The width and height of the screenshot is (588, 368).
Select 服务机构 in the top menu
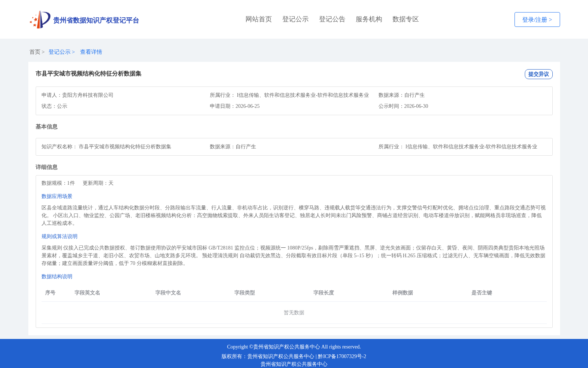point(369,19)
